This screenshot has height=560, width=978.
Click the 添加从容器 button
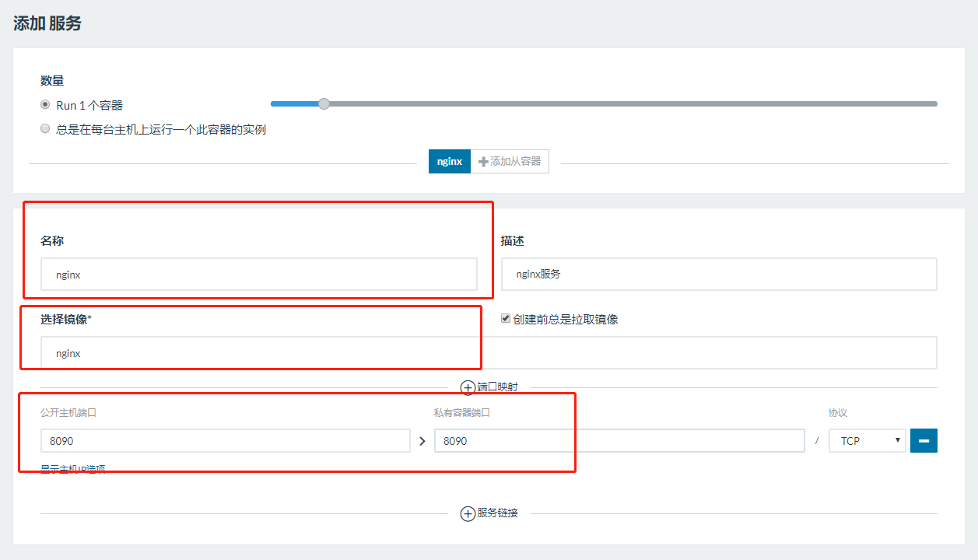[510, 162]
